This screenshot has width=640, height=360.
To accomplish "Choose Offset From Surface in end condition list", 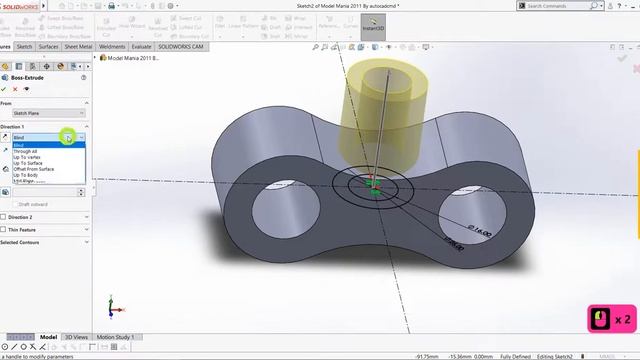I will click(x=49, y=169).
